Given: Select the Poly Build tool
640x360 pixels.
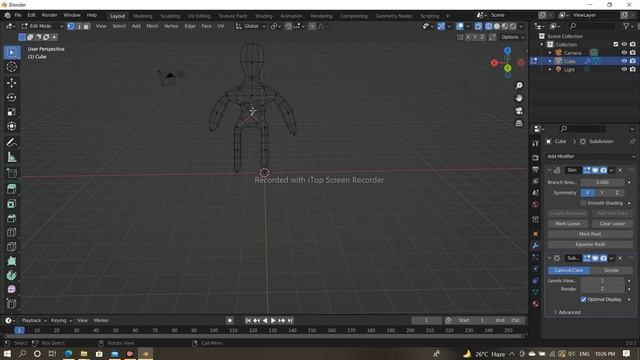Looking at the screenshot, I should 11,261.
